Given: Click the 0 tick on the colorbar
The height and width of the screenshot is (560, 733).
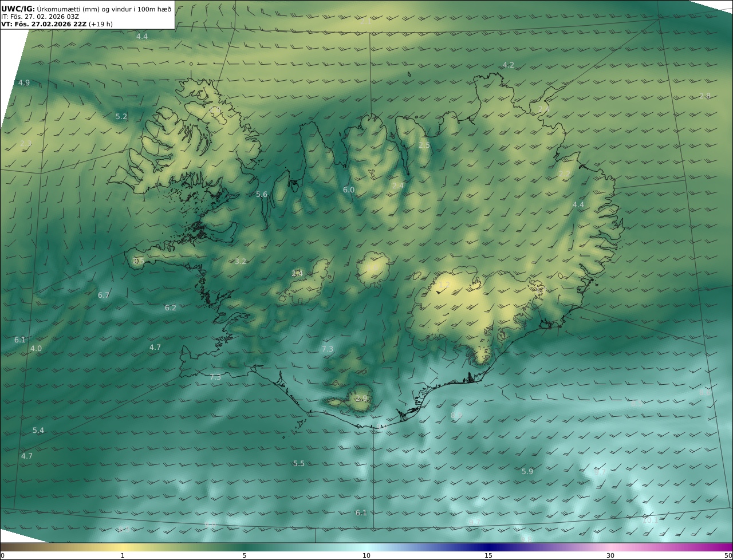Looking at the screenshot, I should pos(2,556).
